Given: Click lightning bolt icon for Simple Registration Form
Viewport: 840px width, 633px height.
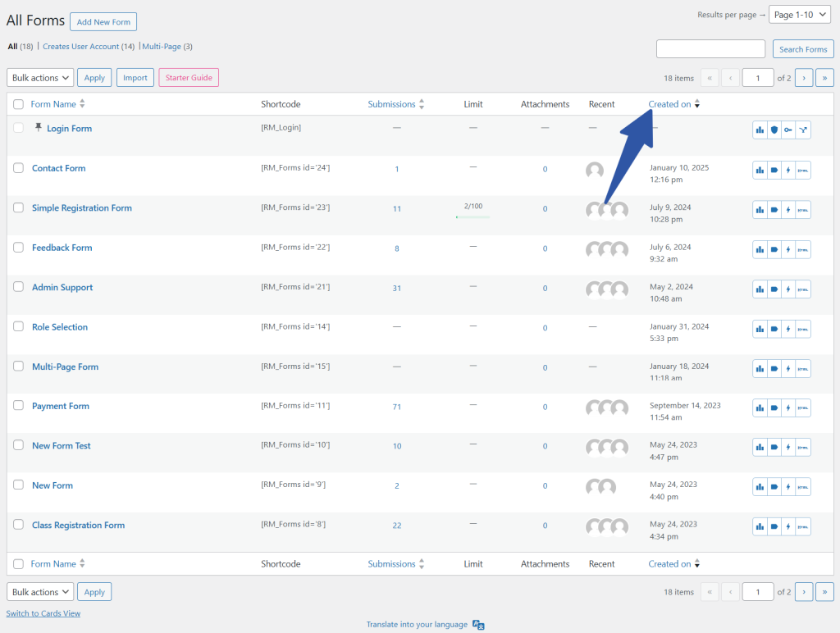Looking at the screenshot, I should 788,209.
